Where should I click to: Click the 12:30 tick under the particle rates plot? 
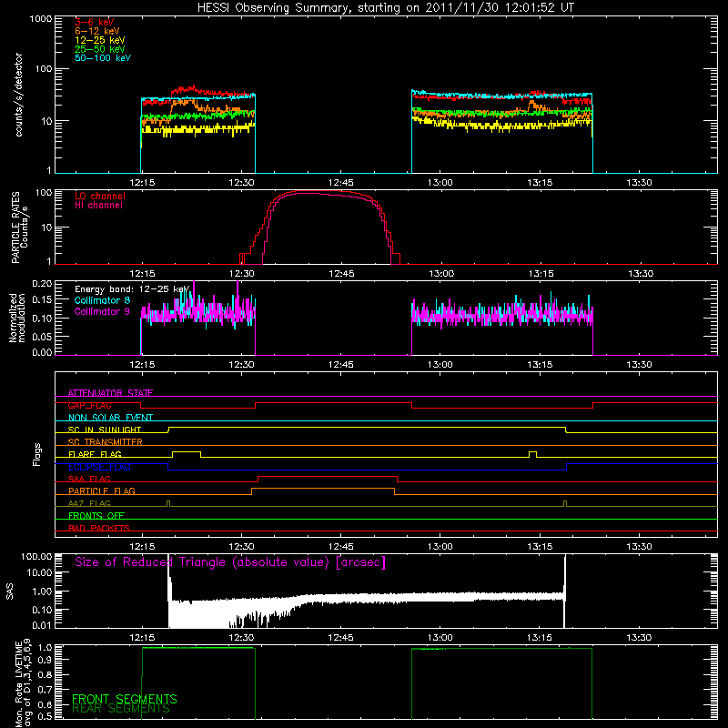241,274
